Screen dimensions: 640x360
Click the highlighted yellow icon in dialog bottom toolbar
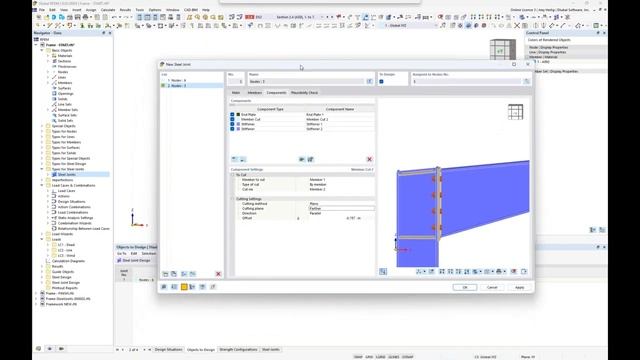tap(184, 287)
